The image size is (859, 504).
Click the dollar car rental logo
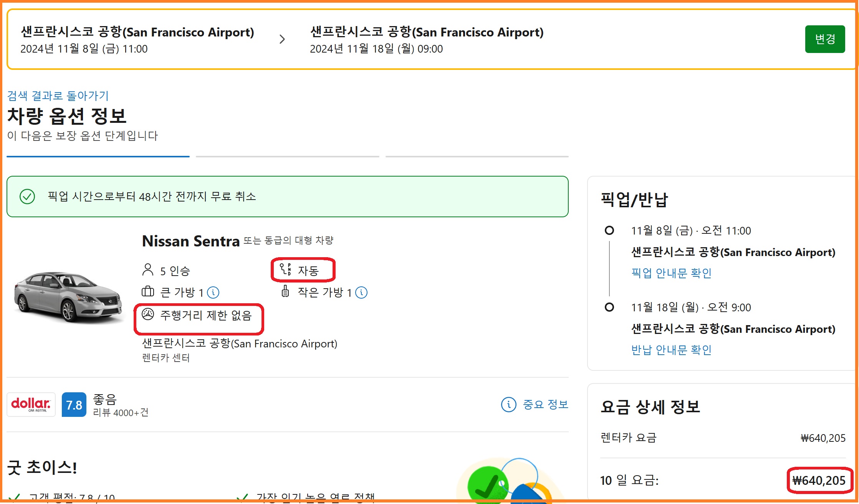(x=31, y=405)
